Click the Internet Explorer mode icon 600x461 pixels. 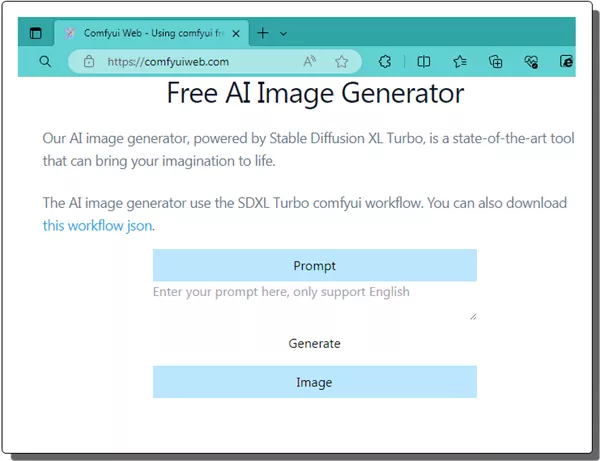(x=566, y=61)
